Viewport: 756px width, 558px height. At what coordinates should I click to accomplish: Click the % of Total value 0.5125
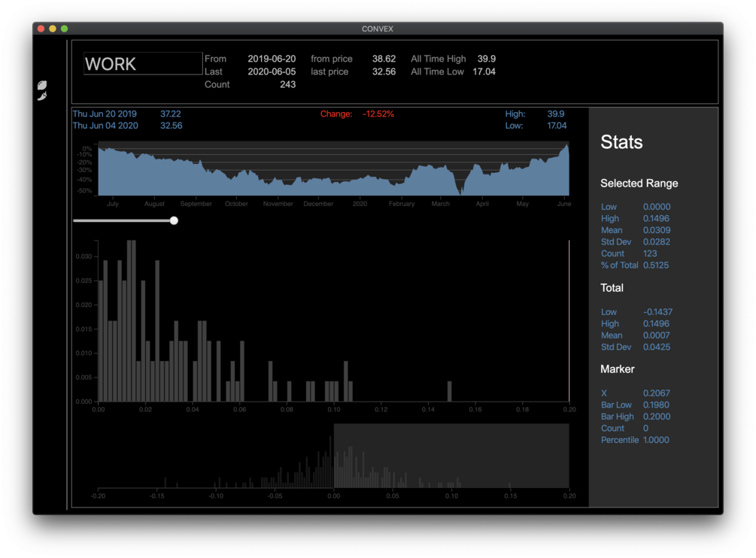(655, 265)
